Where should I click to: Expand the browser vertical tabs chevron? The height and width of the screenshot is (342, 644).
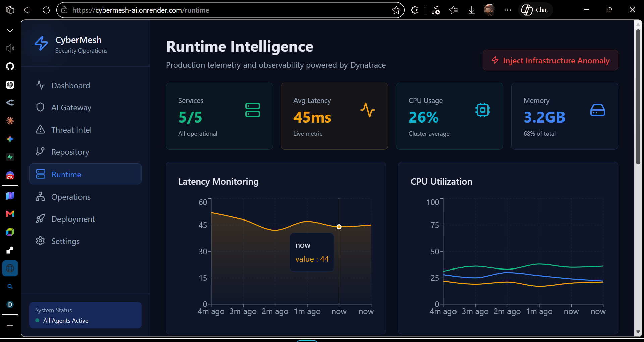pos(10,31)
